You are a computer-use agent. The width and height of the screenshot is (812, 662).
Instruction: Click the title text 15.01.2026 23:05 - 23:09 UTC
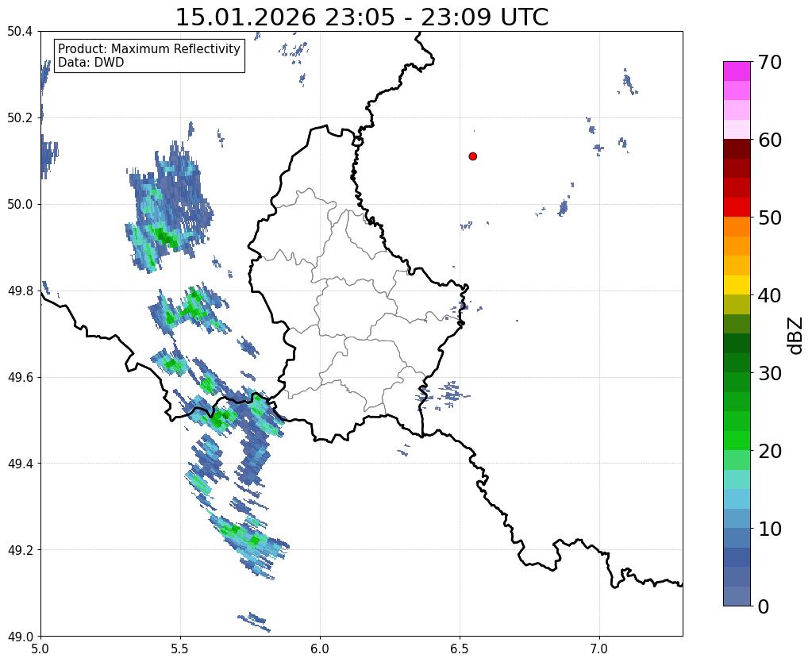[361, 17]
